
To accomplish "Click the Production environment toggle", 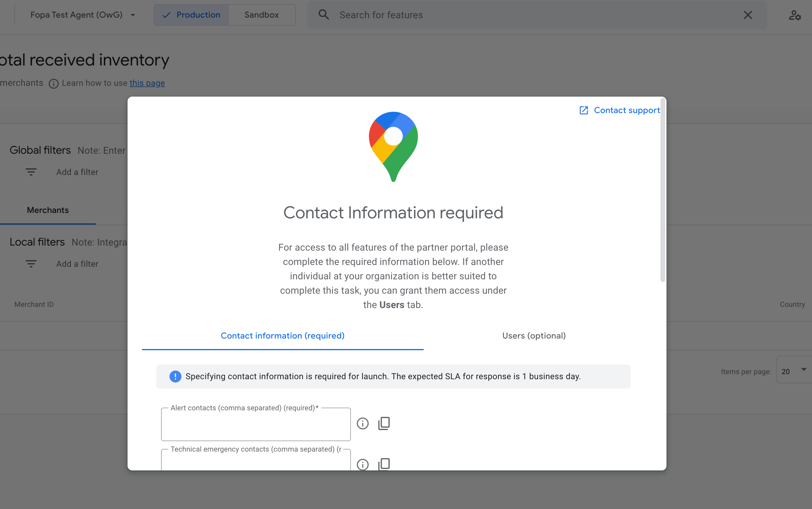I will coord(190,15).
